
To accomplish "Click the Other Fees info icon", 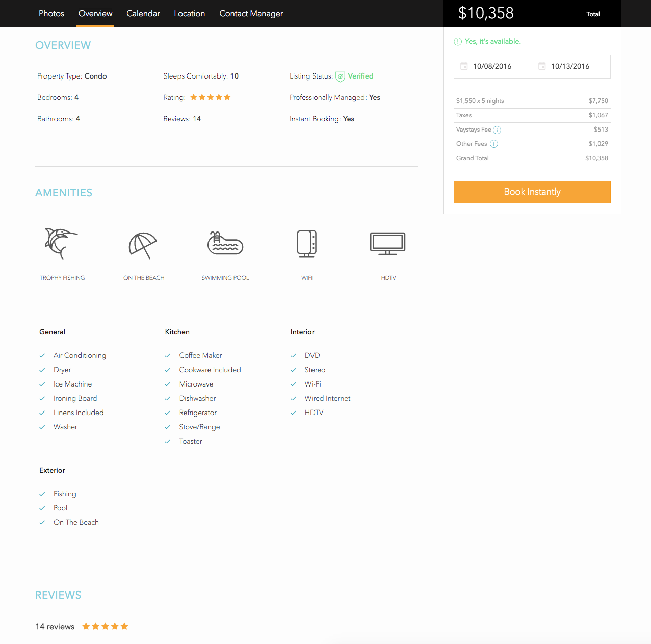I will 494,144.
